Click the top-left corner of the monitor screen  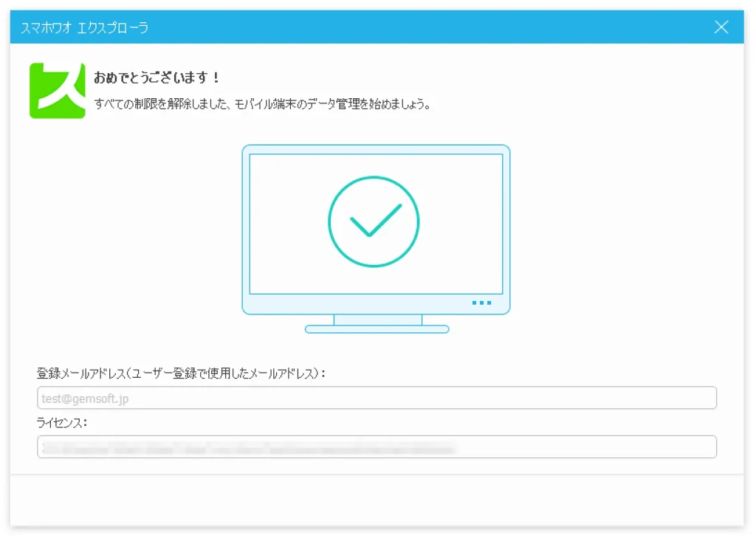point(252,157)
